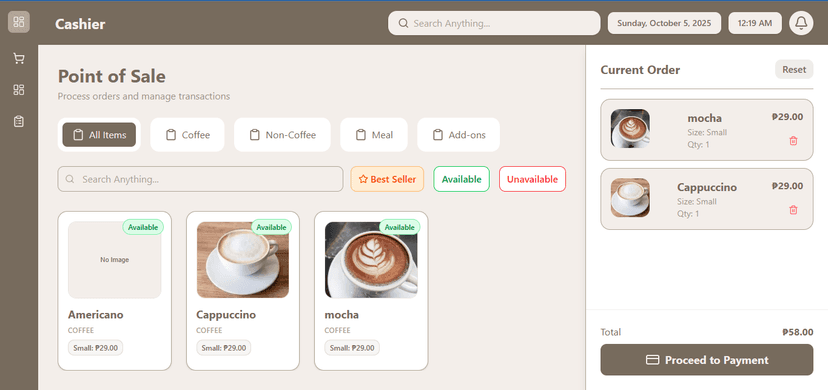This screenshot has height=390, width=828.
Task: Click the Current Order heading
Action: coord(640,70)
